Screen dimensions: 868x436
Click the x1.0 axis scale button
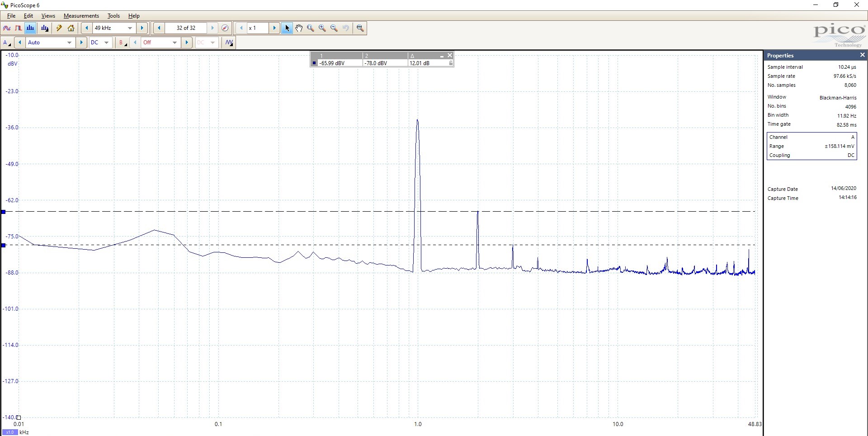pyautogui.click(x=10, y=432)
